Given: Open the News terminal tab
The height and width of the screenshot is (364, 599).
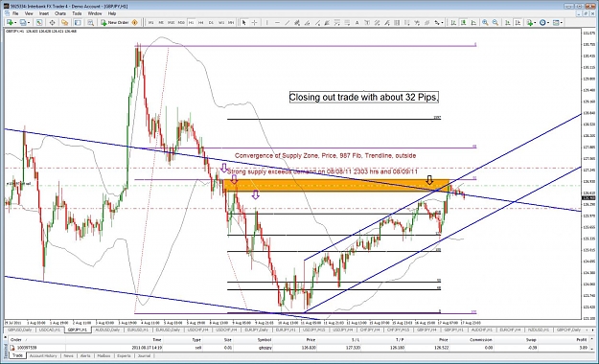Looking at the screenshot, I should pos(69,355).
